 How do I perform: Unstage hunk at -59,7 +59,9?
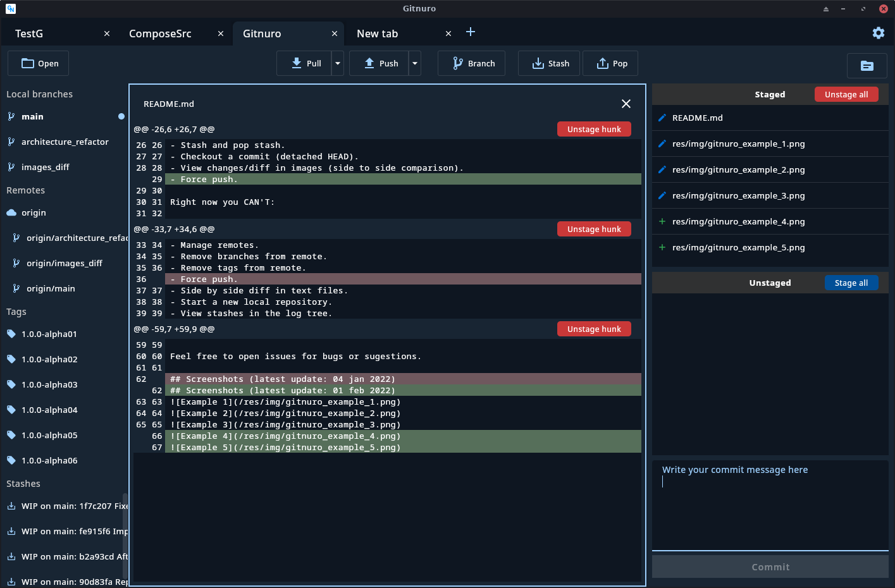coord(594,329)
